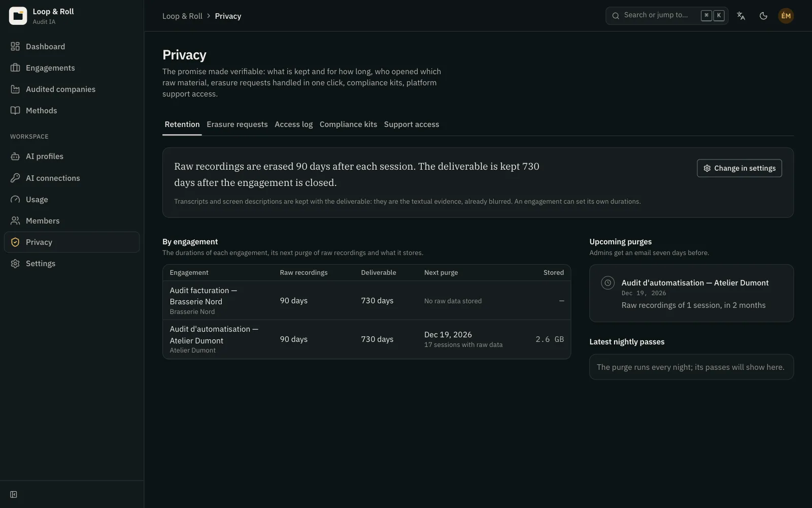Collapse the sidebar panel
The height and width of the screenshot is (508, 812).
coord(14,495)
